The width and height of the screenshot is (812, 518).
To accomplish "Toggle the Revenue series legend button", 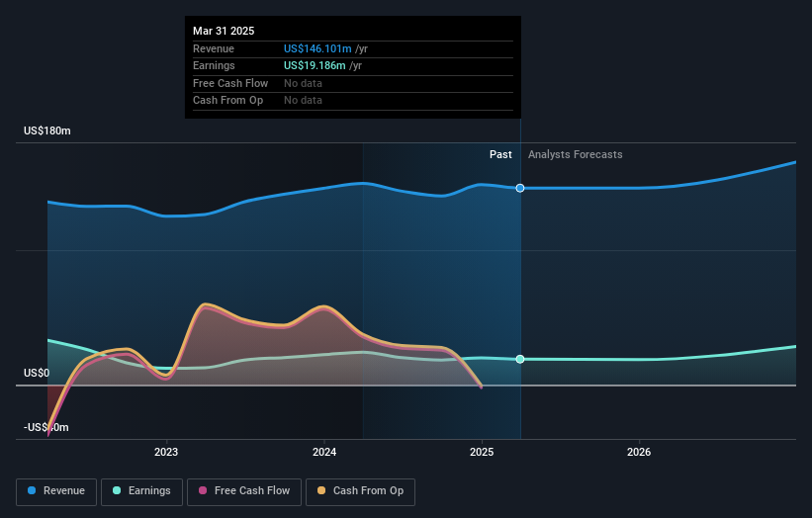I will (56, 491).
